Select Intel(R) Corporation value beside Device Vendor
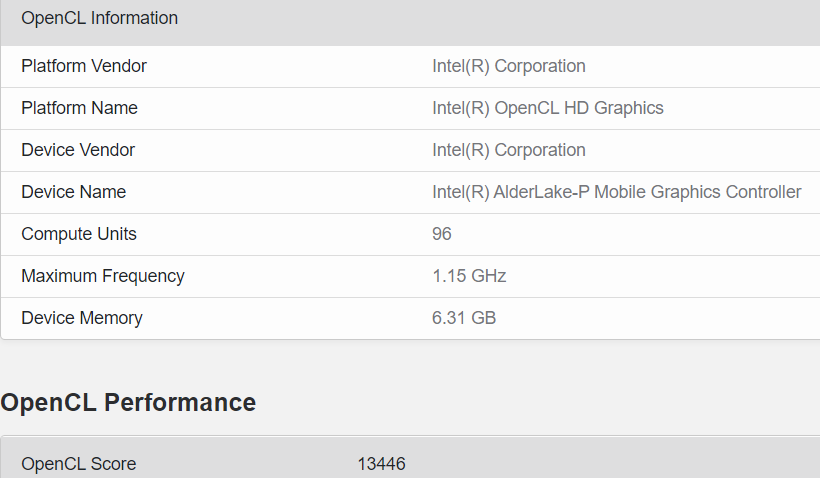Image resolution: width=820 pixels, height=478 pixels. point(508,150)
